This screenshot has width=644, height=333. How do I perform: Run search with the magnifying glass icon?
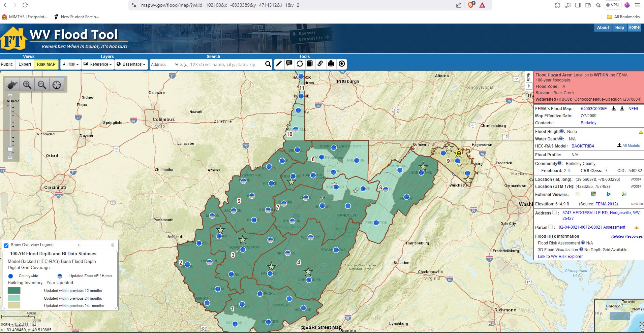pos(268,64)
